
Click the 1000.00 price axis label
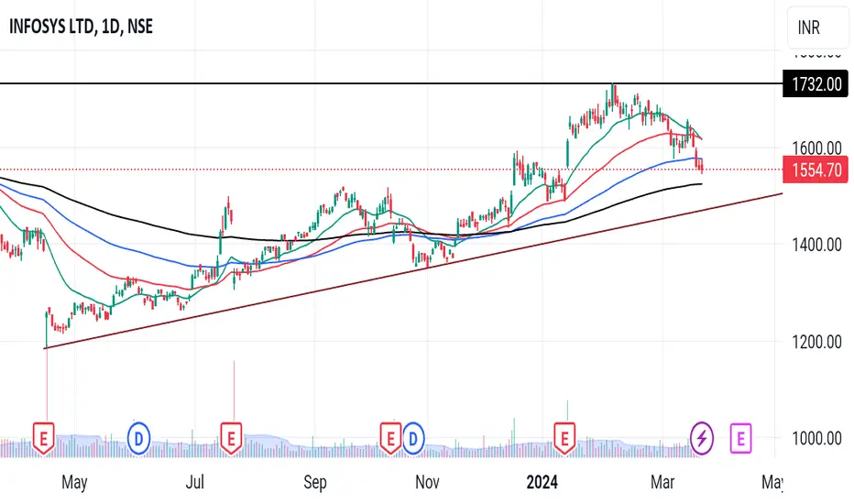coord(817,438)
